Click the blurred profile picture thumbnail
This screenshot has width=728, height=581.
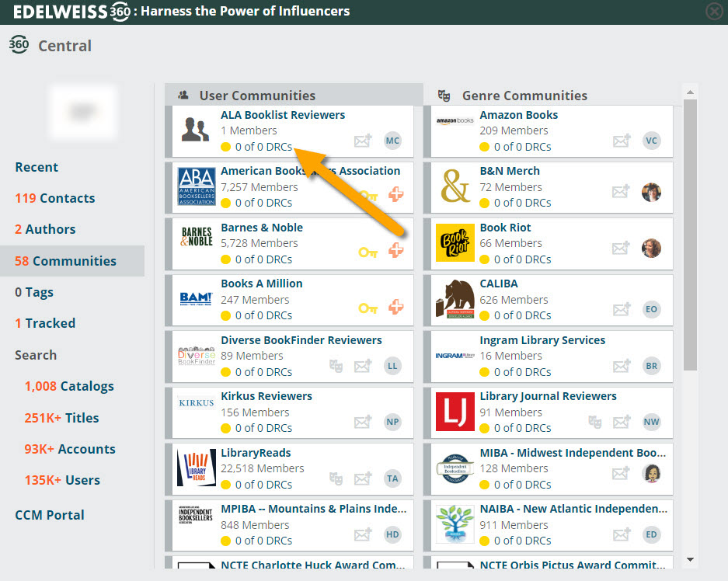coord(83,111)
